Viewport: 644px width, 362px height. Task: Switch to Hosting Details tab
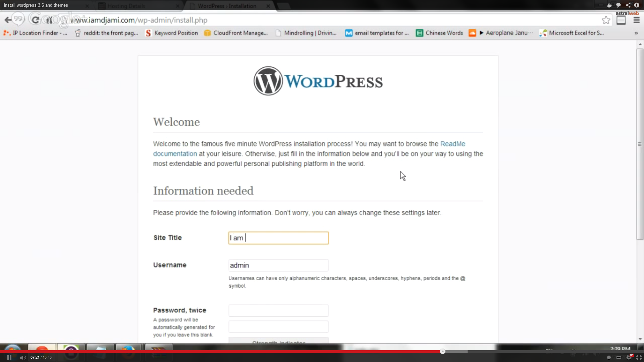126,6
